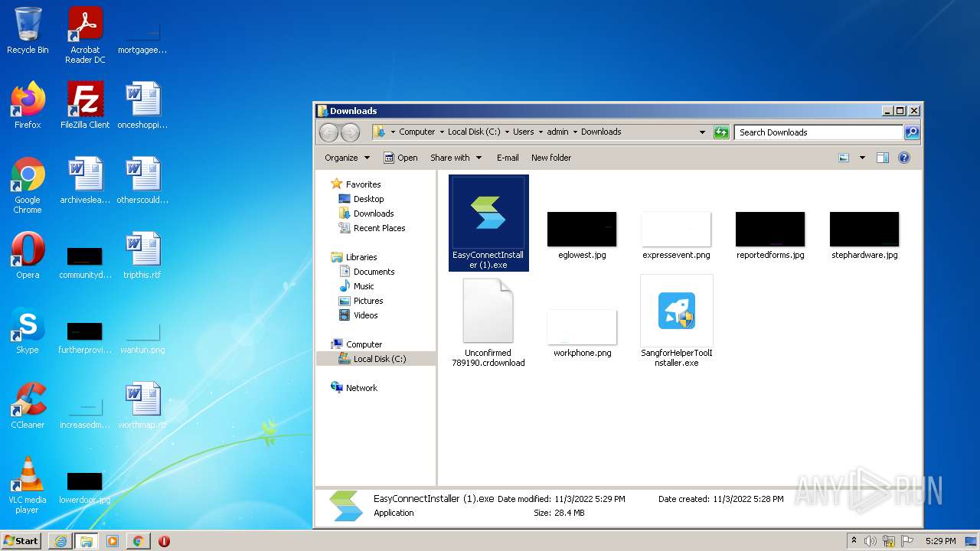Screen dimensions: 980x551
Task: Click admin in address breadcrumb
Action: (557, 132)
